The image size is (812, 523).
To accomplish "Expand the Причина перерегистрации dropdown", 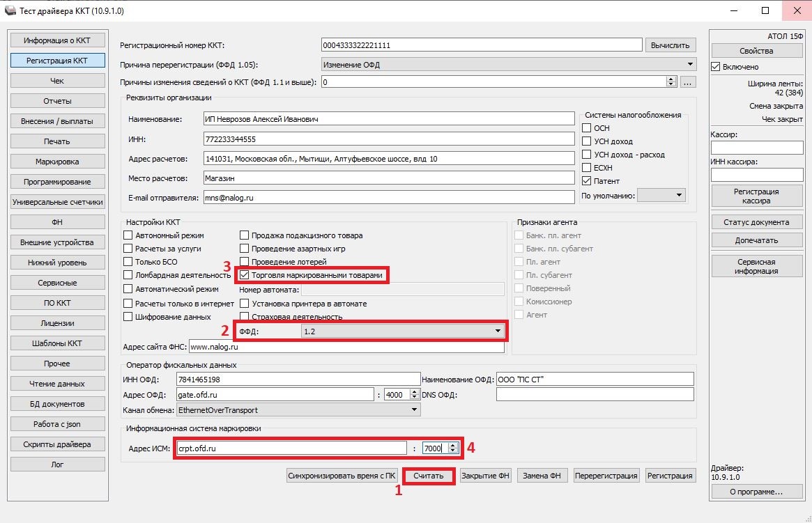I will tap(690, 64).
